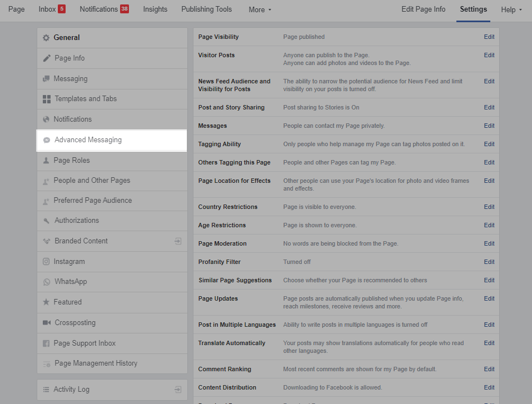Edit the Page Updates setting
Image resolution: width=532 pixels, height=404 pixels.
point(489,298)
